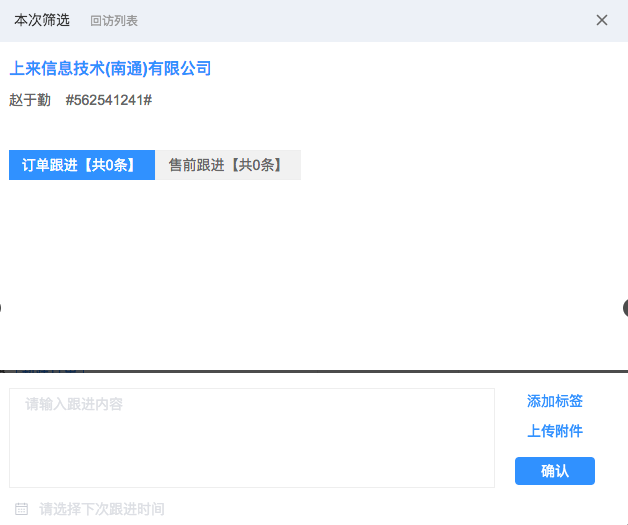
Task: Open the 回访列表 tab
Action: (x=114, y=21)
